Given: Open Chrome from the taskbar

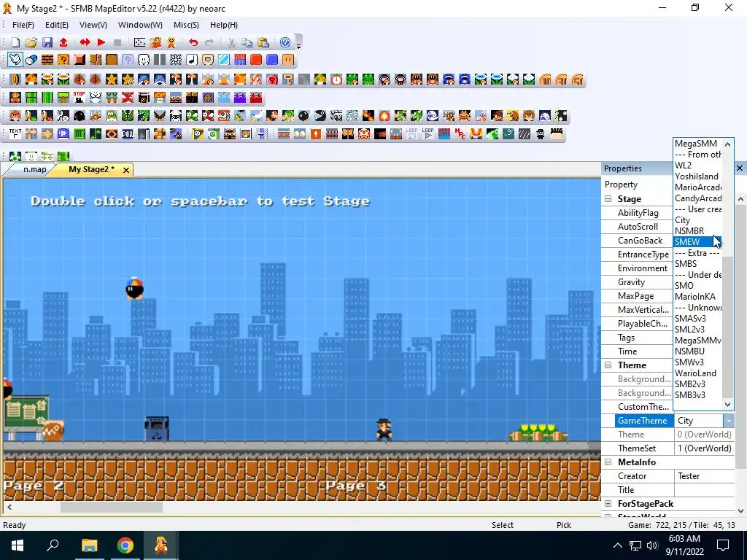Looking at the screenshot, I should [x=125, y=545].
